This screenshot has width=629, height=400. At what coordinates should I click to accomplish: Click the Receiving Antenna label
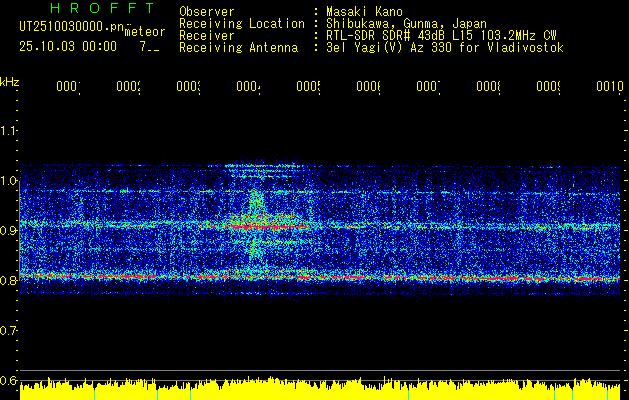[238, 48]
